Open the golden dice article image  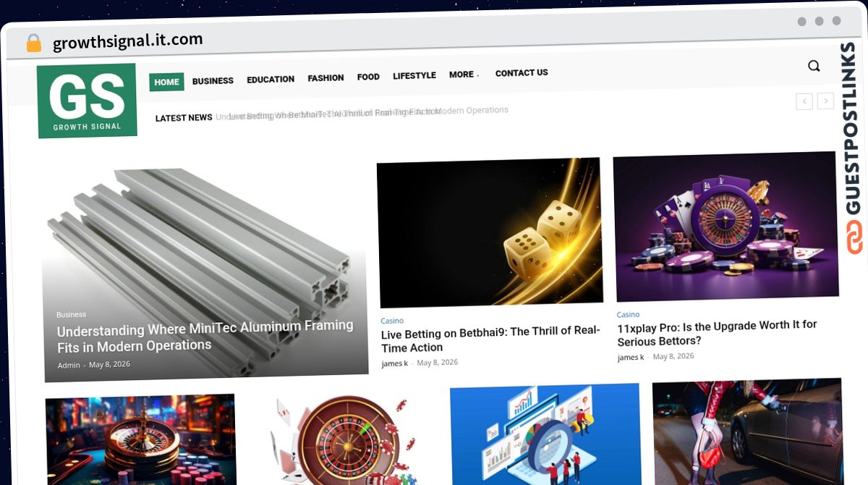pos(490,233)
